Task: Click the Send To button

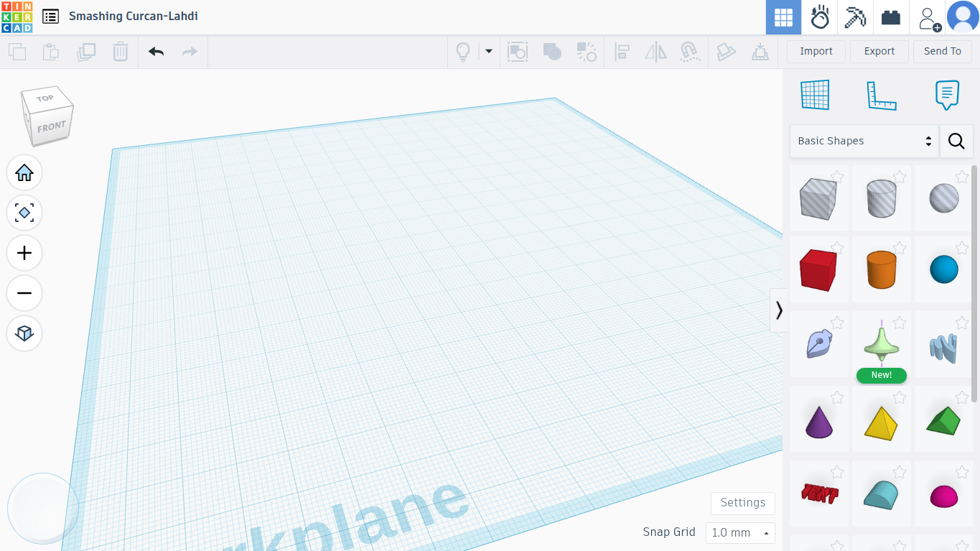Action: tap(943, 51)
